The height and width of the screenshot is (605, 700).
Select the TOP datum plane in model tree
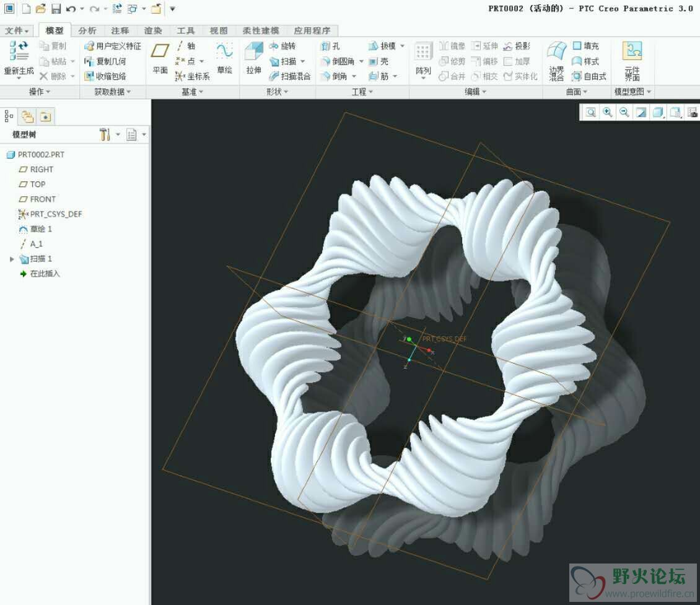click(32, 185)
